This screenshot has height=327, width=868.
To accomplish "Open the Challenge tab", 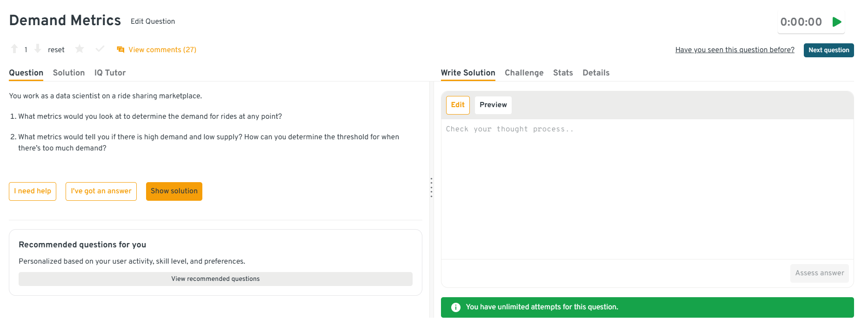I will [x=524, y=73].
